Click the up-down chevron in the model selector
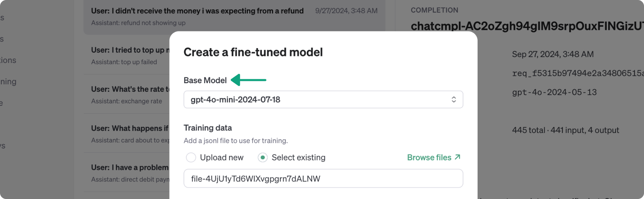The image size is (644, 199). pos(454,99)
